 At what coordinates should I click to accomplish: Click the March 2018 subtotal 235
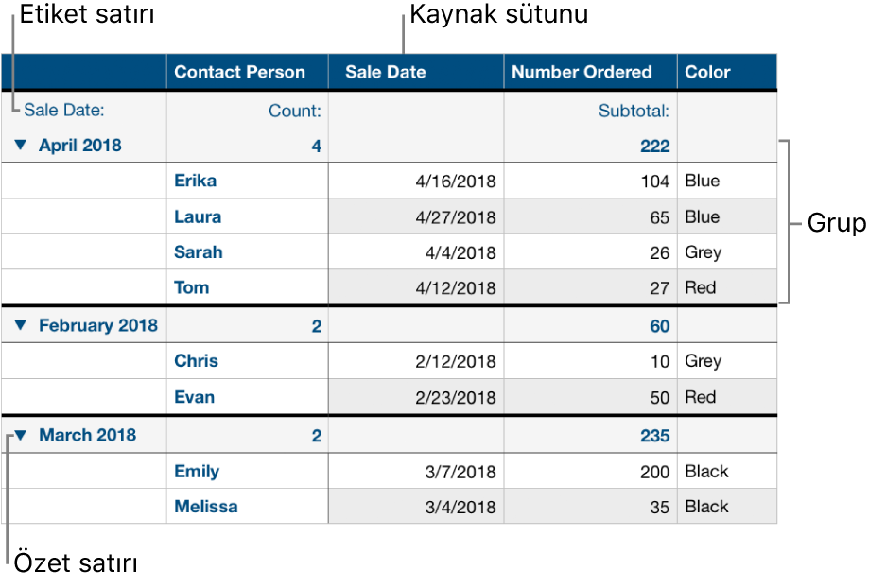[653, 436]
